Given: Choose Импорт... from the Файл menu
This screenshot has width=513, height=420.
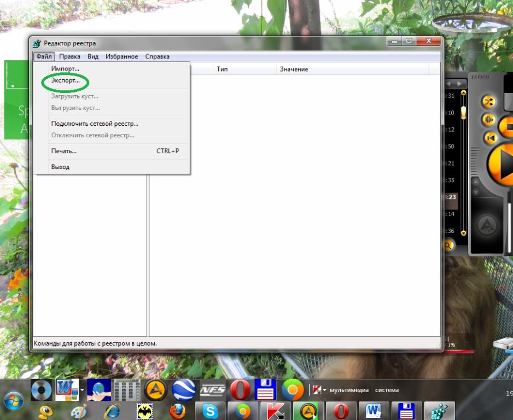Looking at the screenshot, I should coord(65,68).
